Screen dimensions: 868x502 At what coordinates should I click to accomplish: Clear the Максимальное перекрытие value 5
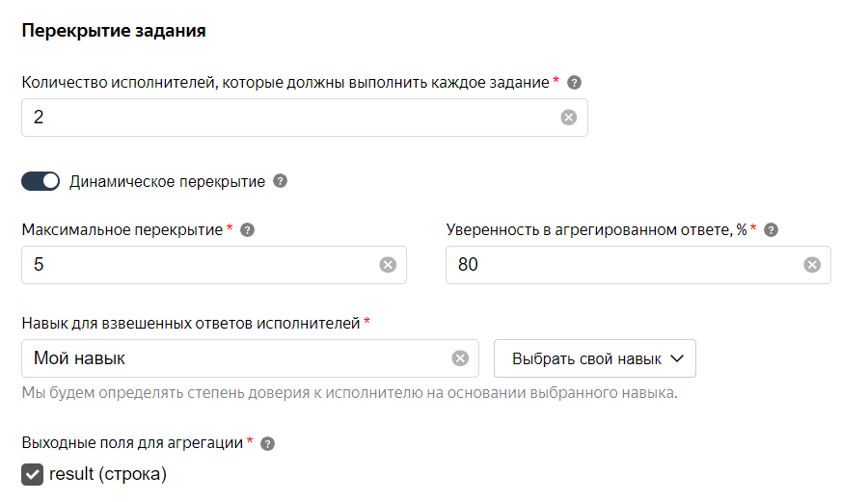click(x=388, y=265)
